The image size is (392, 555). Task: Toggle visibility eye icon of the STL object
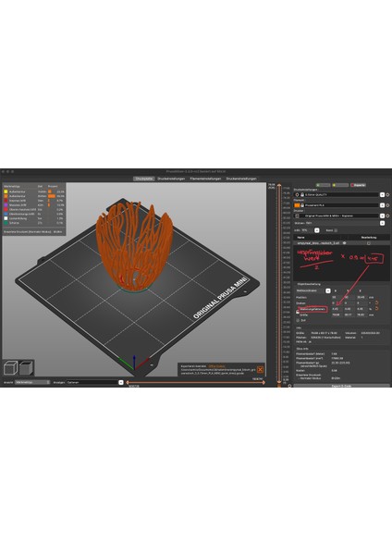[345, 243]
